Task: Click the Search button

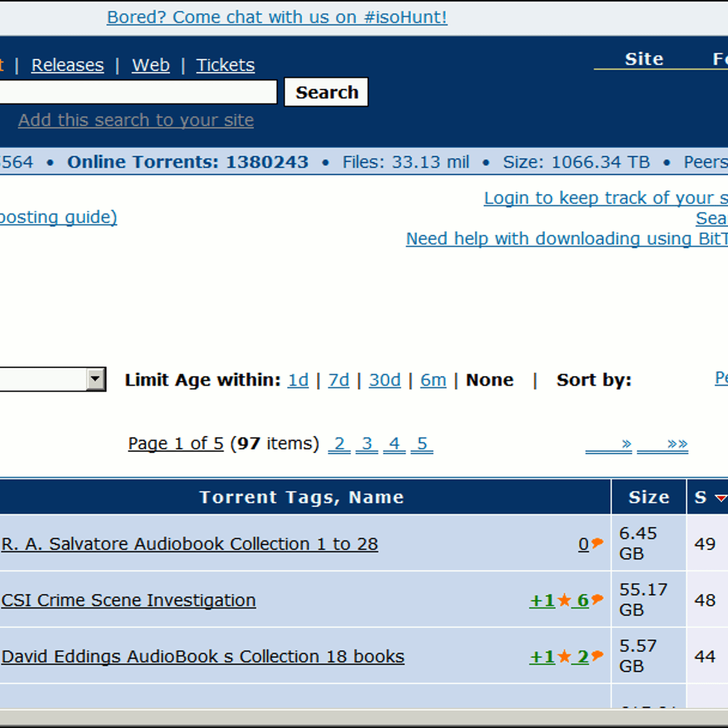Action: [326, 92]
